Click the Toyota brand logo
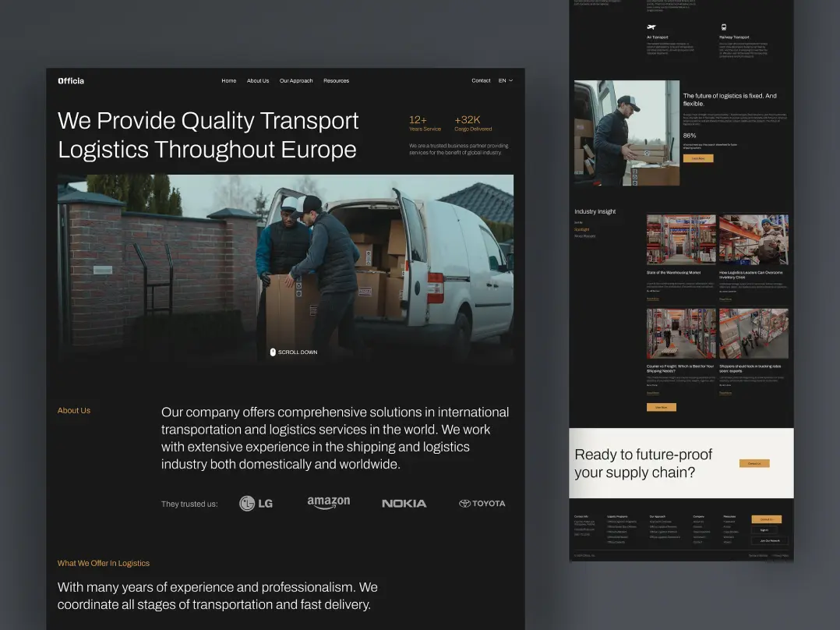The width and height of the screenshot is (840, 630). pos(482,504)
